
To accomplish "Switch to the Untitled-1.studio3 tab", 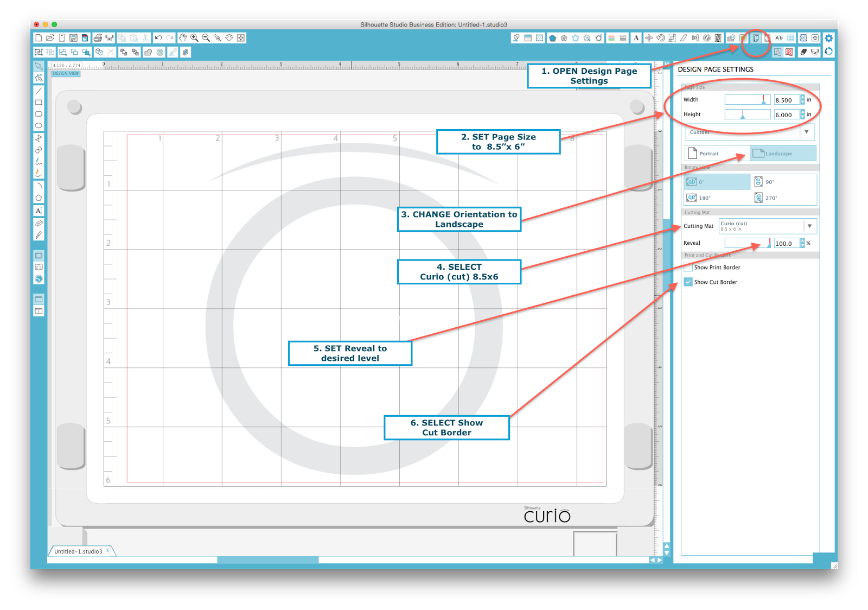I will coord(78,551).
